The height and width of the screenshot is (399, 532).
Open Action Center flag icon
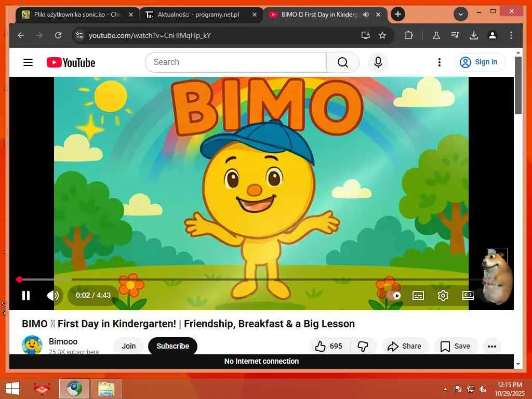(x=458, y=389)
